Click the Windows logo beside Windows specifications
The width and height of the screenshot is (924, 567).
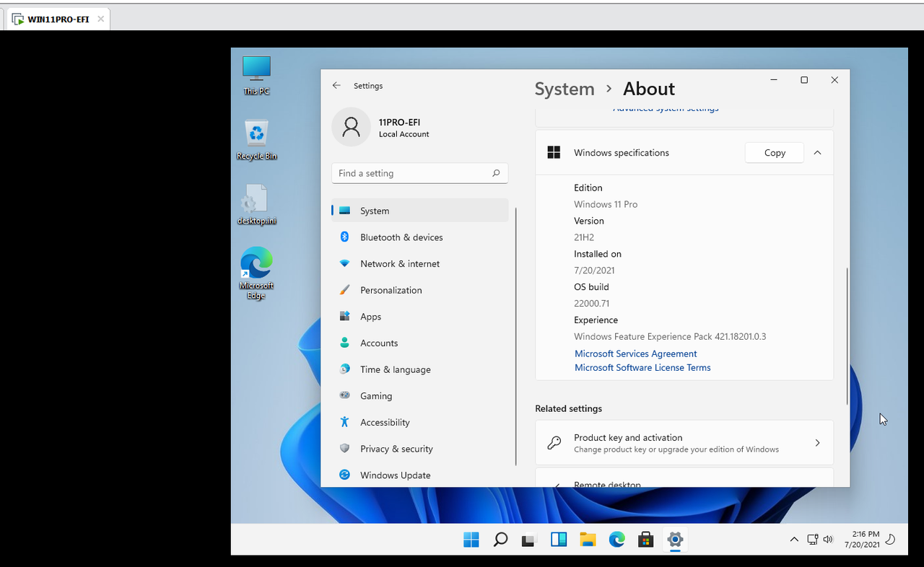554,152
